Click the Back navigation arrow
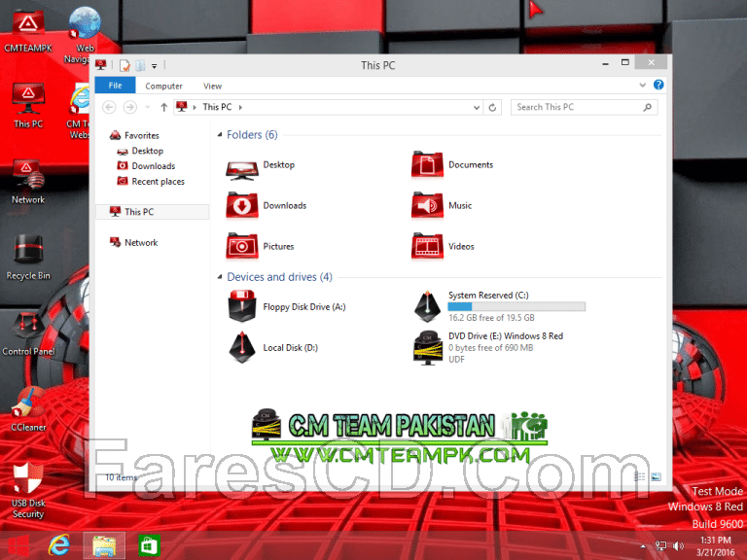Image resolution: width=747 pixels, height=560 pixels. (109, 107)
